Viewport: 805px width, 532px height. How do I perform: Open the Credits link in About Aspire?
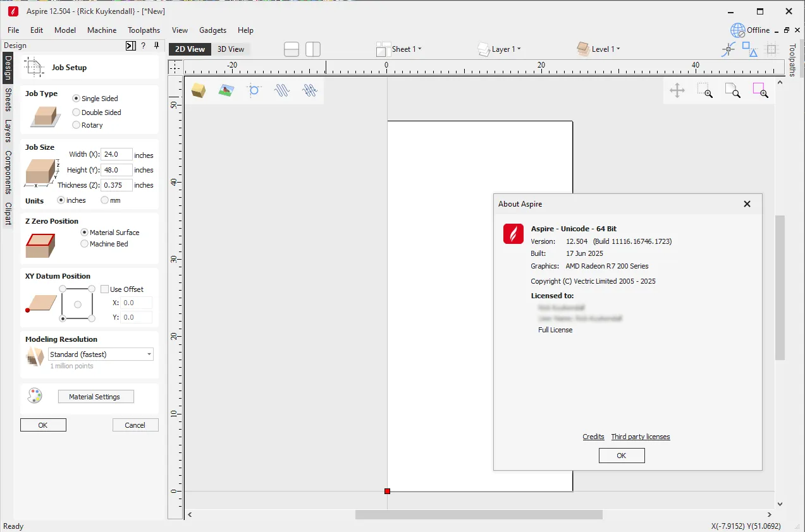(594, 437)
